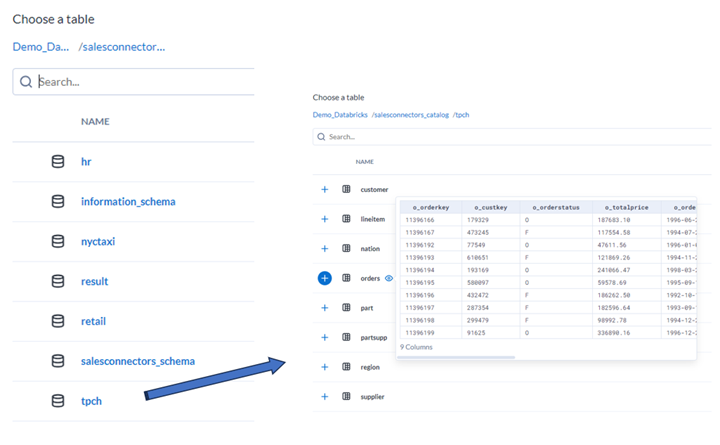Click the table grid icon next to orders
This screenshot has height=445, width=720.
[x=346, y=278]
